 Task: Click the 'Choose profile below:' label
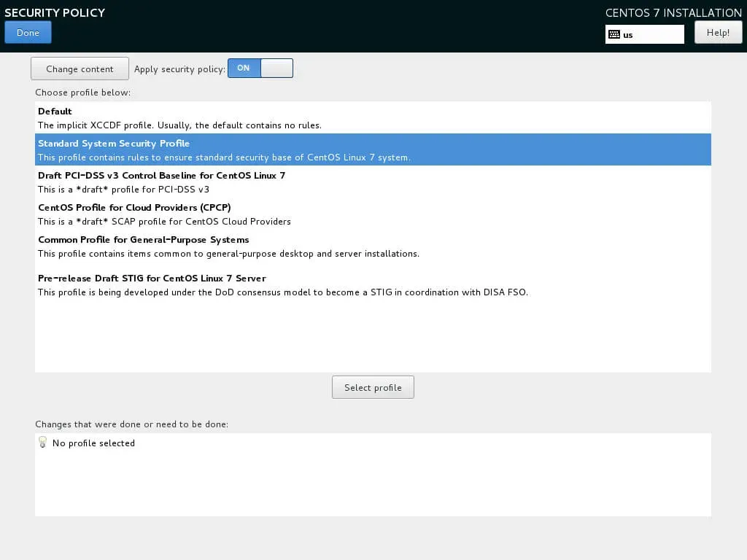pyautogui.click(x=83, y=93)
